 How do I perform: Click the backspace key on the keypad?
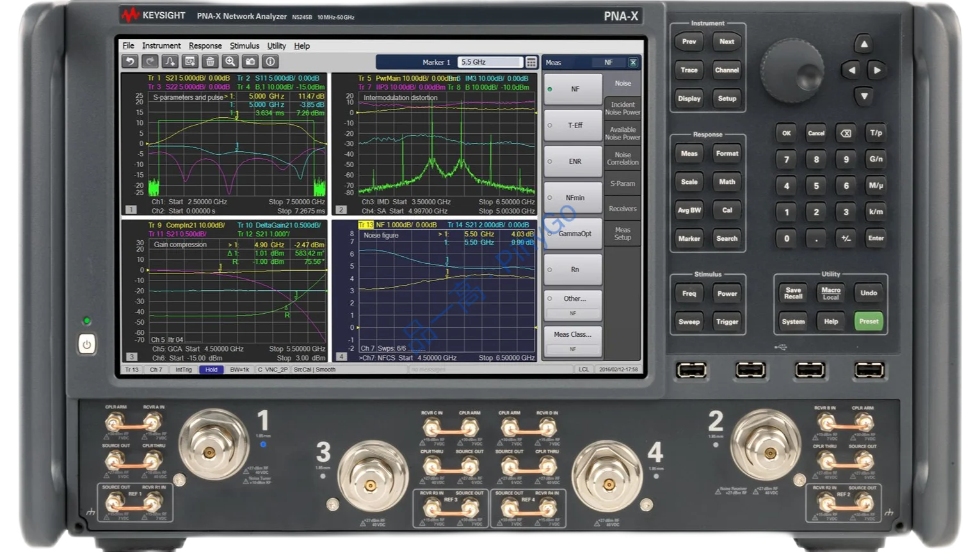[x=846, y=133]
